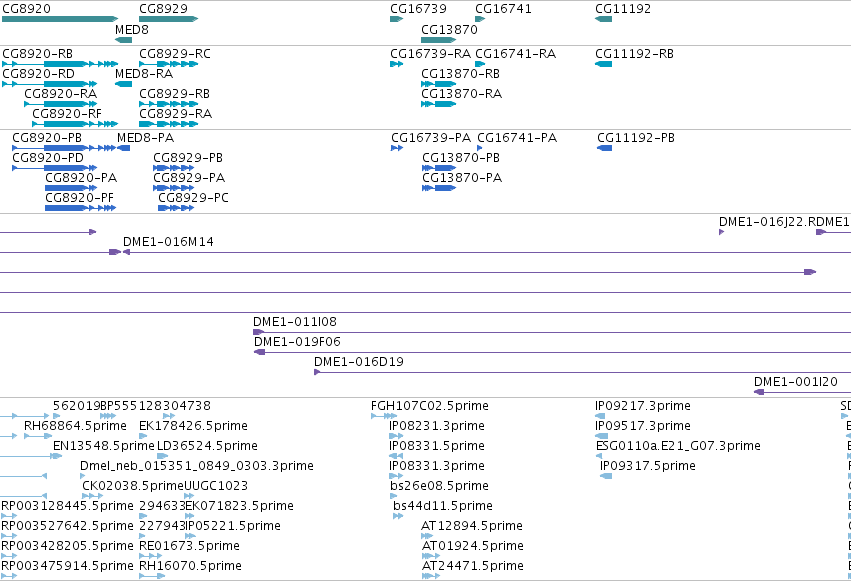Click protein MED8-PA
Viewport: 851px width, 581px height.
(145, 138)
